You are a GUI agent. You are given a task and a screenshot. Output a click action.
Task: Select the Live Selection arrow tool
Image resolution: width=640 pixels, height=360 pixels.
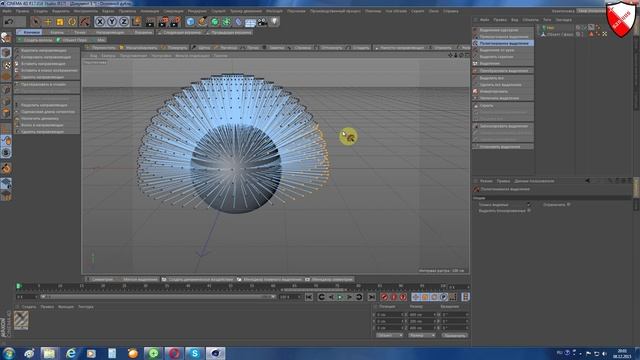click(36, 21)
